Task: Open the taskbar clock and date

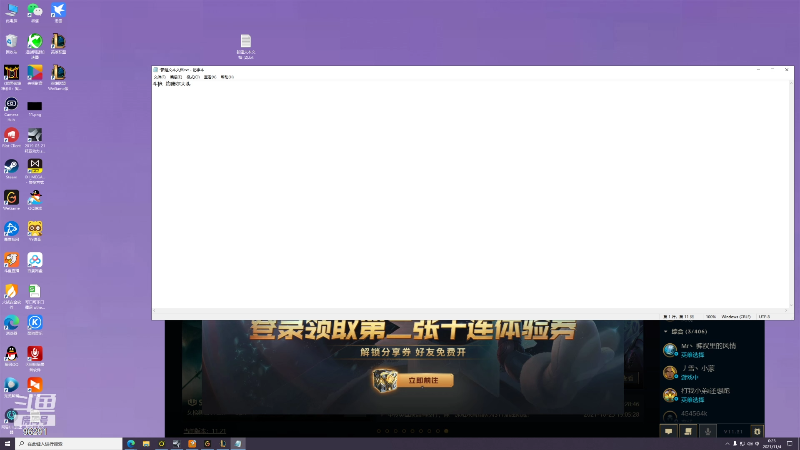Action: point(771,444)
